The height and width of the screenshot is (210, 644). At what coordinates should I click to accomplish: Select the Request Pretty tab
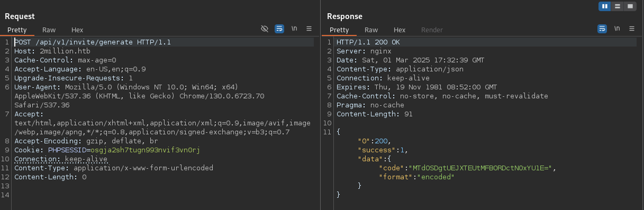pos(17,30)
